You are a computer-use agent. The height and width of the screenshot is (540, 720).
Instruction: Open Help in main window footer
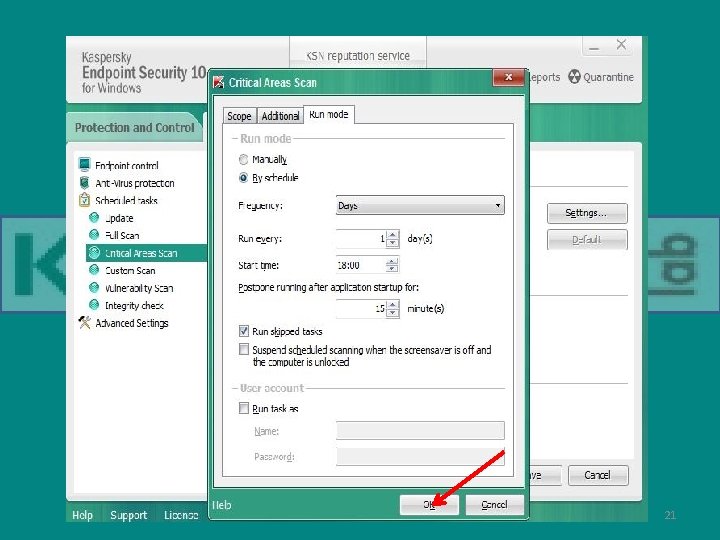[83, 515]
